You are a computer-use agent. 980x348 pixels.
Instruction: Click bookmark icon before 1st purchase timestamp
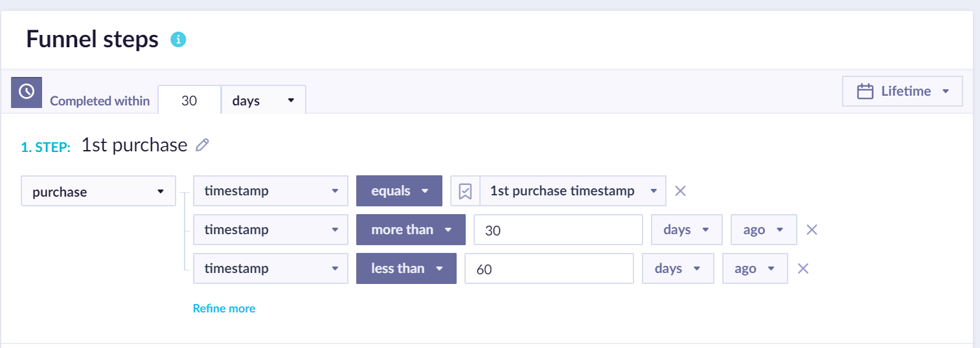coord(465,191)
